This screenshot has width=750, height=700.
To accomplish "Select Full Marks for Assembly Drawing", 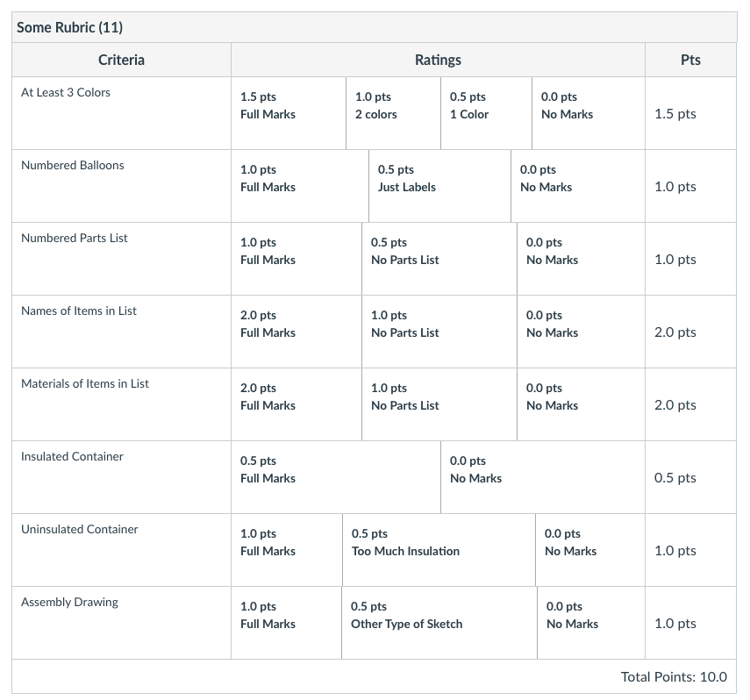I will coord(287,623).
